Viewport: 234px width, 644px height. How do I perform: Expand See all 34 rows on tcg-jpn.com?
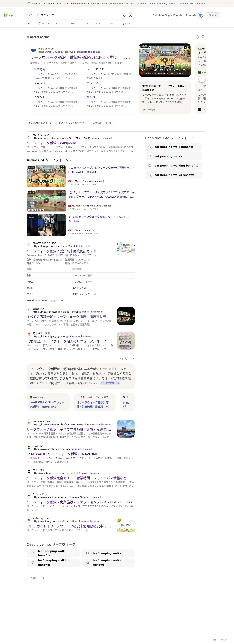point(45,300)
